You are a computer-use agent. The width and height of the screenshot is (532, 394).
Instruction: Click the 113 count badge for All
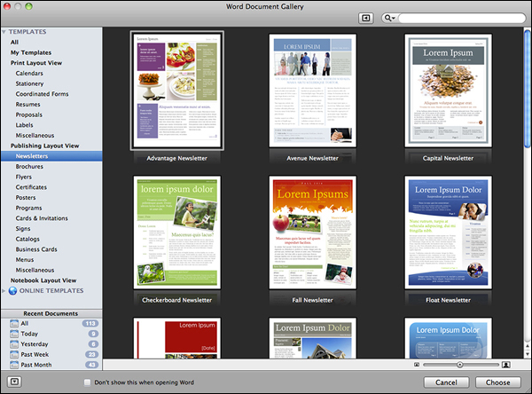click(90, 323)
